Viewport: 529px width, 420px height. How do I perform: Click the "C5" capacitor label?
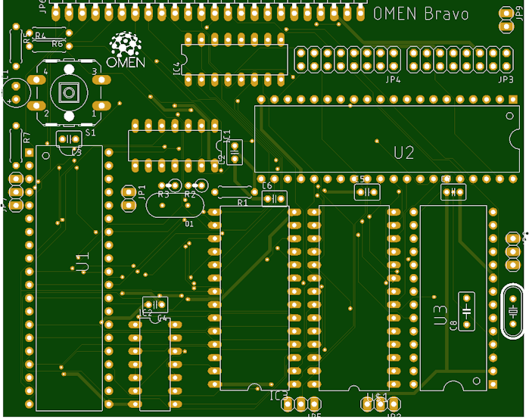click(360, 179)
